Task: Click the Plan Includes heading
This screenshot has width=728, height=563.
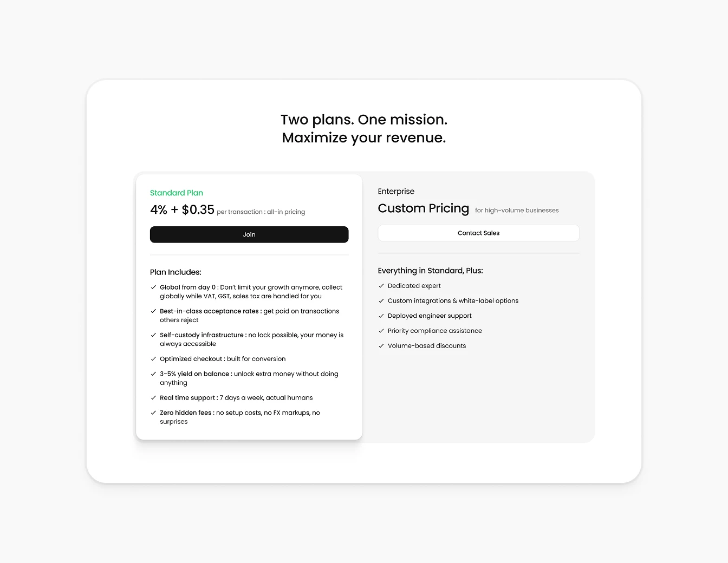Action: pos(175,272)
